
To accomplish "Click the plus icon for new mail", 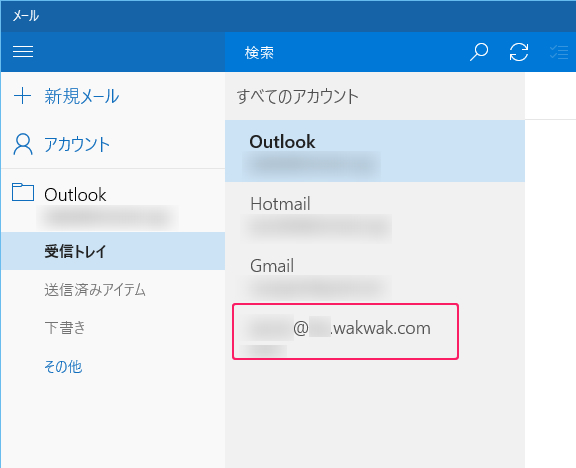I will click(x=22, y=96).
